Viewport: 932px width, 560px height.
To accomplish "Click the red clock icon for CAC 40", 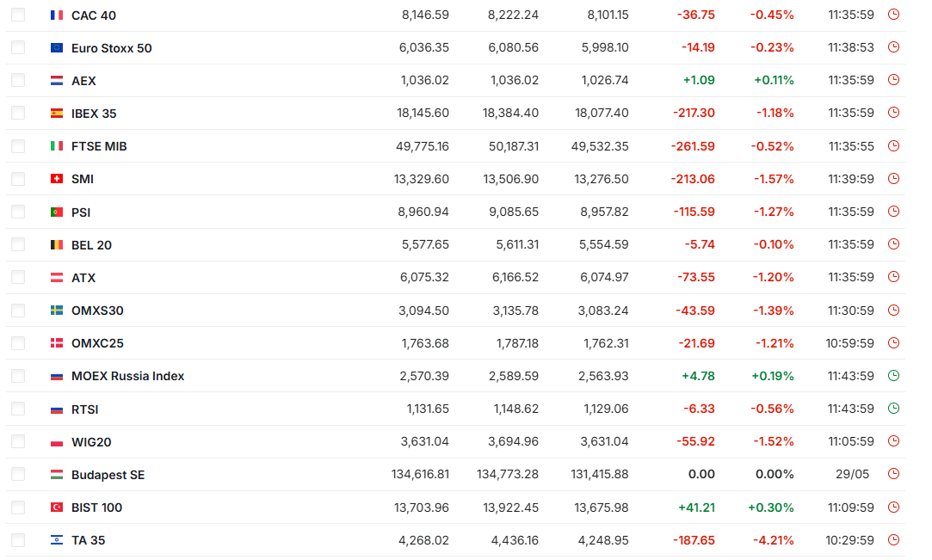I will (x=893, y=15).
